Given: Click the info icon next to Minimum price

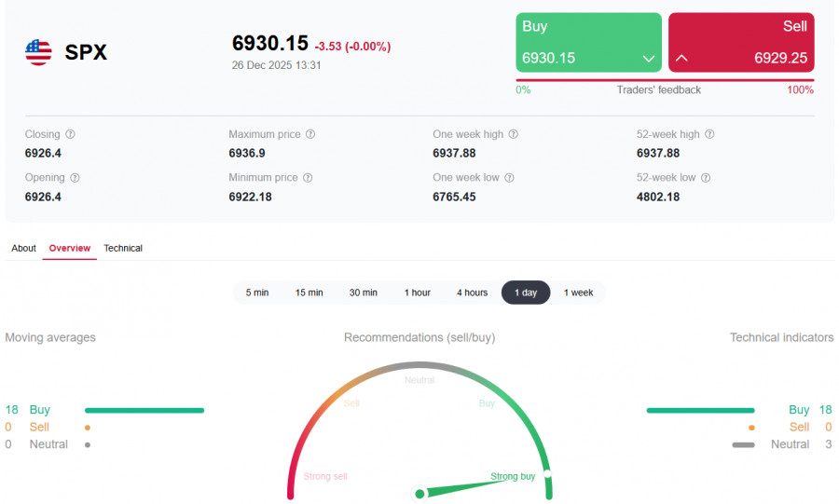Looking at the screenshot, I should (x=308, y=178).
